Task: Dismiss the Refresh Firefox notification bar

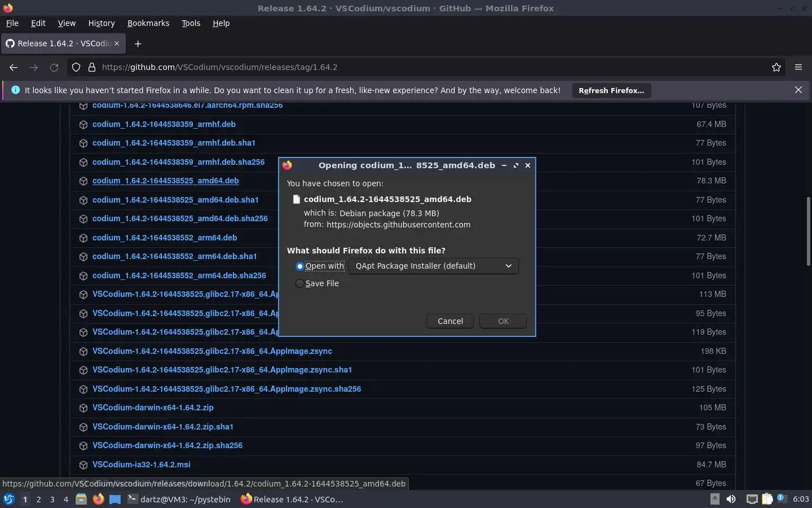Action: click(x=798, y=90)
